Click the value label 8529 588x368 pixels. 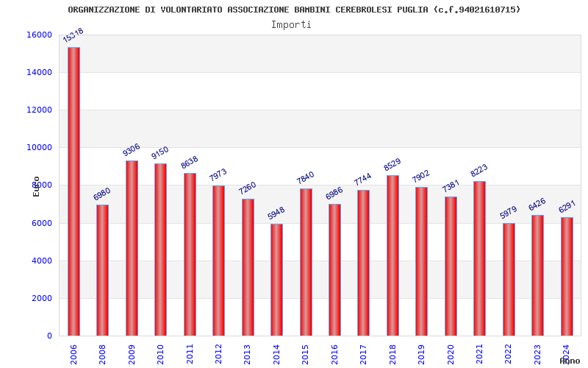[x=392, y=164]
